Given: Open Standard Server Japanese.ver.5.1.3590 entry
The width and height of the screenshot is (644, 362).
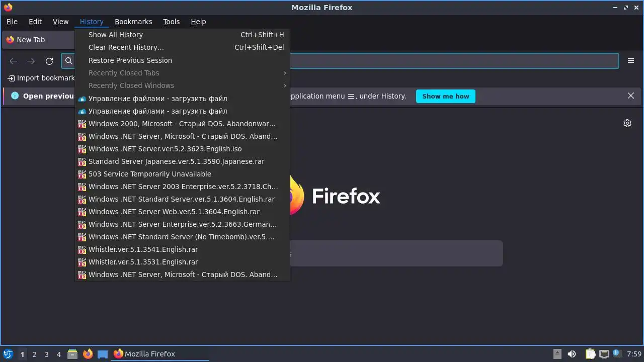Looking at the screenshot, I should pos(182,161).
